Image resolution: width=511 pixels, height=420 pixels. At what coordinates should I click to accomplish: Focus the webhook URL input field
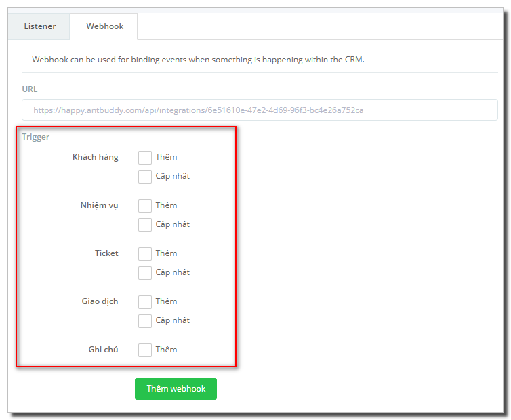click(260, 110)
